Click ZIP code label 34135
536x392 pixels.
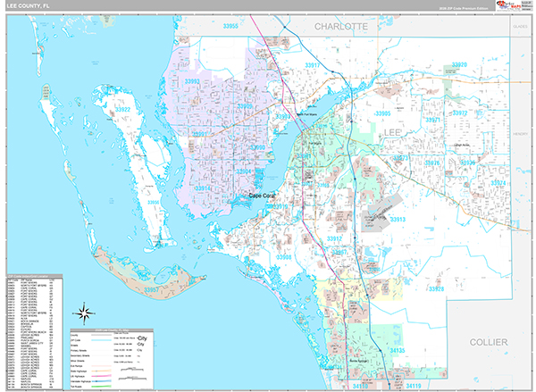coord(398,350)
